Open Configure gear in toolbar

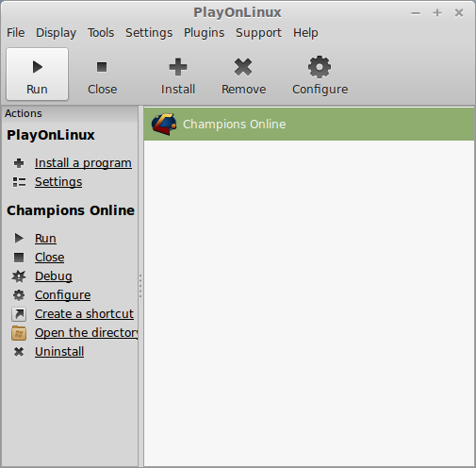pos(320,75)
